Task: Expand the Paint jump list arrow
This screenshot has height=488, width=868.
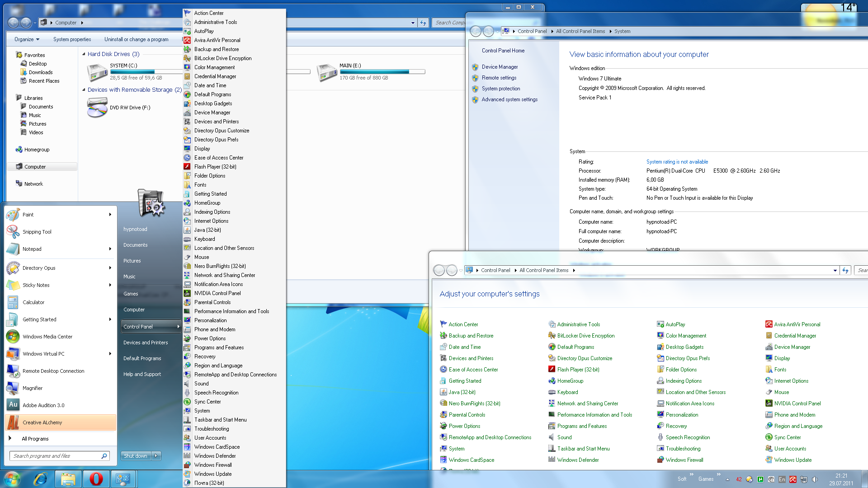Action: tap(110, 215)
